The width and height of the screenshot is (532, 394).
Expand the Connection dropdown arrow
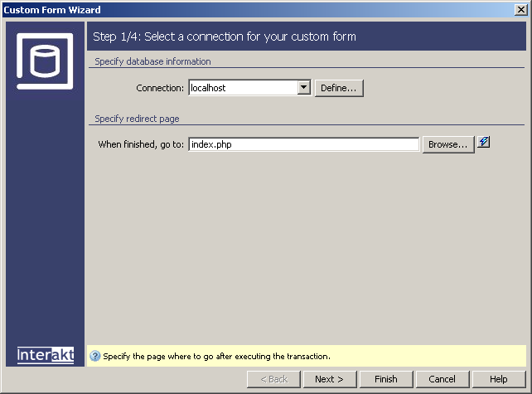(x=303, y=87)
